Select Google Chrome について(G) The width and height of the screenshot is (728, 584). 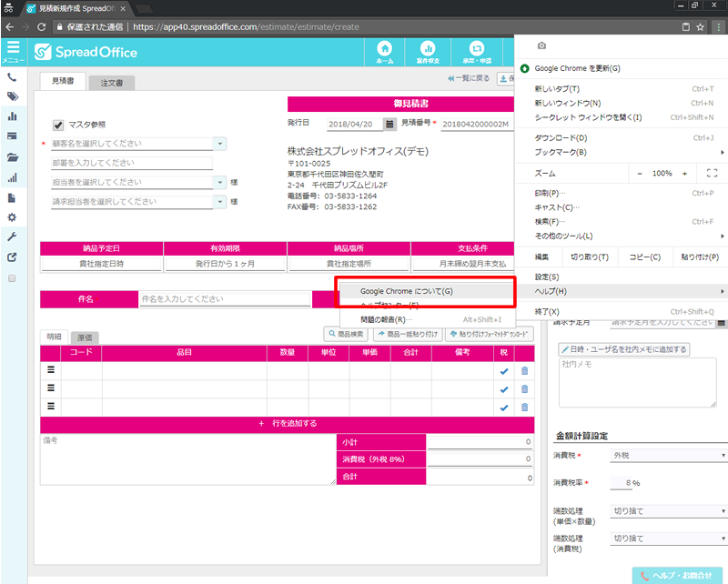[427, 291]
